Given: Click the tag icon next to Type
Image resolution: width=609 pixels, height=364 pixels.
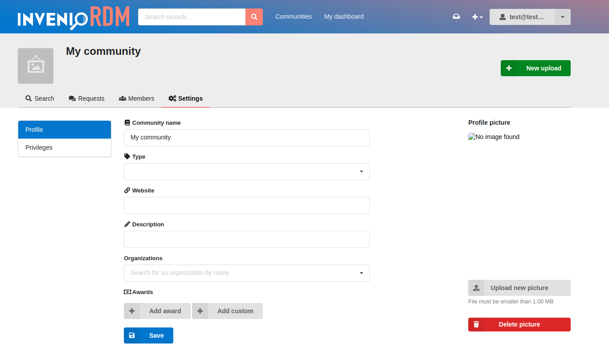Looking at the screenshot, I should click(x=127, y=156).
